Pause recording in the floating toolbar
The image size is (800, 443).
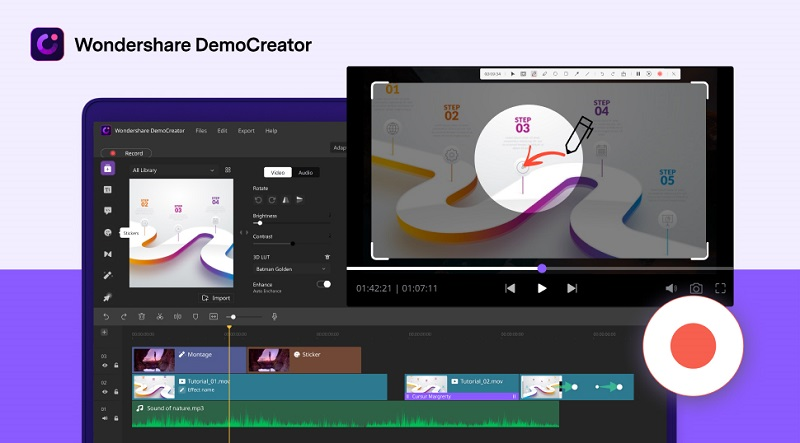(638, 74)
